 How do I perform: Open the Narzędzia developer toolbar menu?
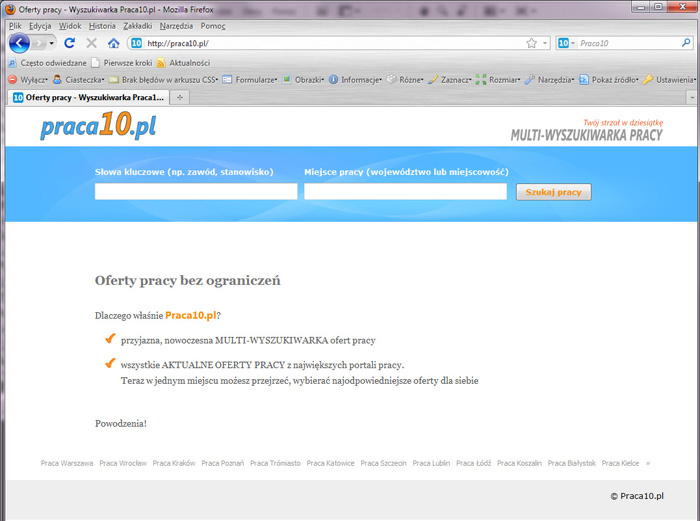(550, 80)
